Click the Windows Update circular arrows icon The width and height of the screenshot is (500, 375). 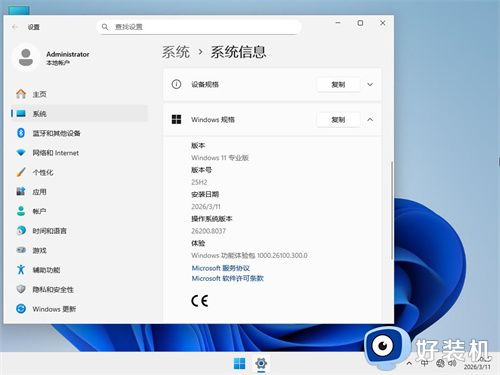click(21, 309)
